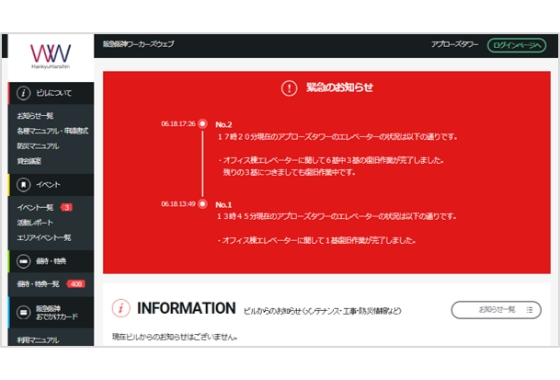Click the info icon beside ビルについて
Image resolution: width=560 pixels, height=380 pixels.
pos(23,93)
